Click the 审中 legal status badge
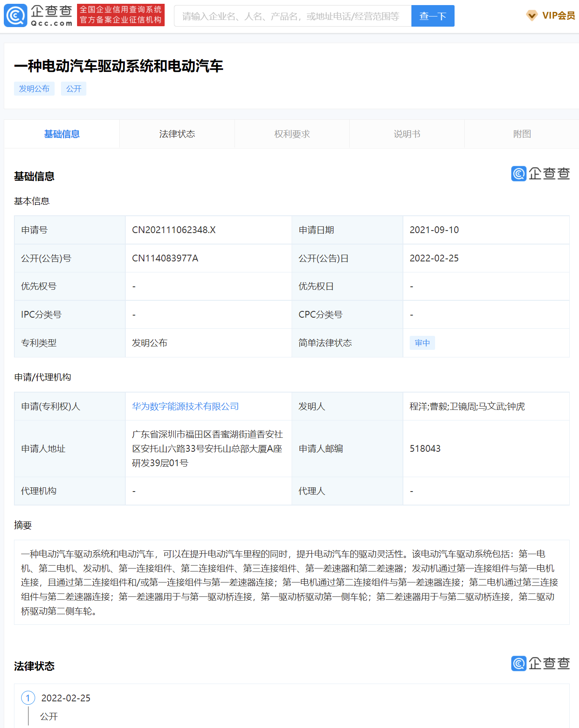The width and height of the screenshot is (579, 728). tap(422, 343)
